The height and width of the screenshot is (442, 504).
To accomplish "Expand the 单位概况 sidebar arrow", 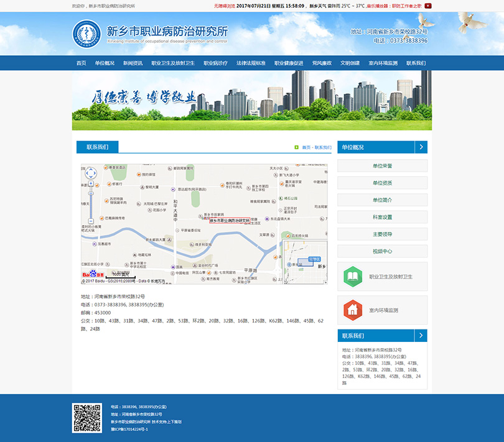I will point(421,147).
